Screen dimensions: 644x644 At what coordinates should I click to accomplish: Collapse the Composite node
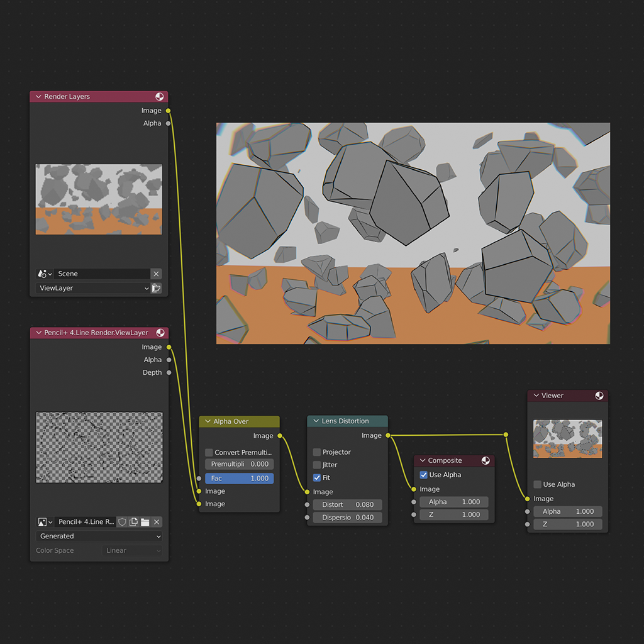423,460
